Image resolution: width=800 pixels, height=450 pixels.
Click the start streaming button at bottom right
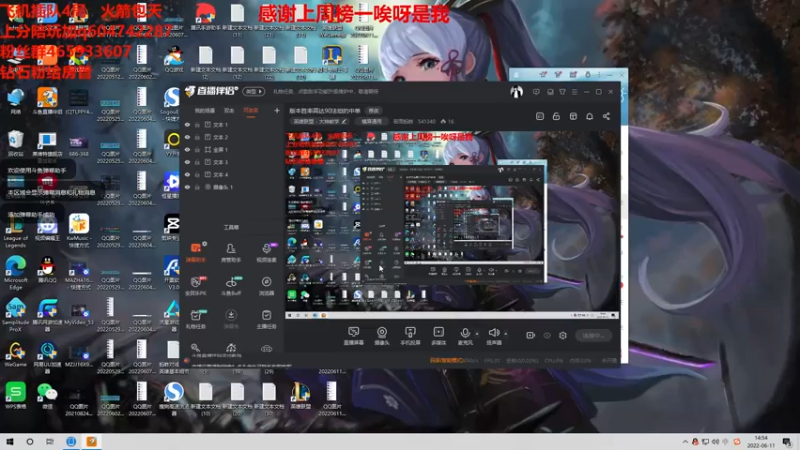[593, 335]
